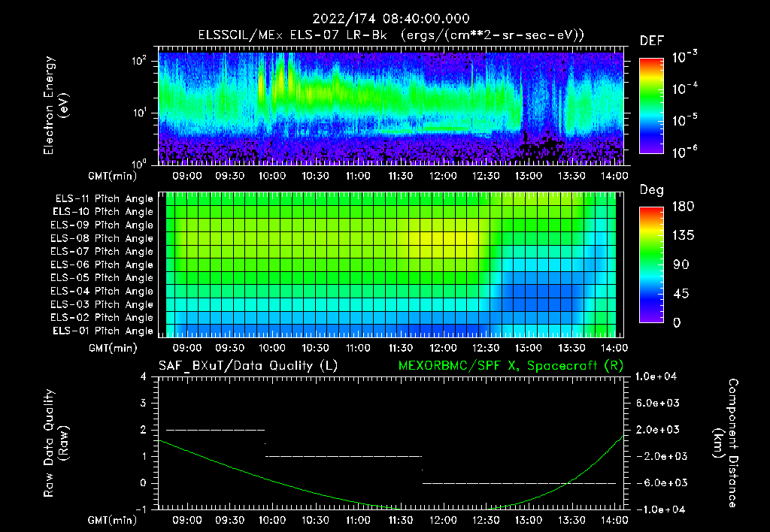Select the 'ELS-05 Pitch Angle' row label
Image resolution: width=770 pixels, height=532 pixels.
[102, 278]
